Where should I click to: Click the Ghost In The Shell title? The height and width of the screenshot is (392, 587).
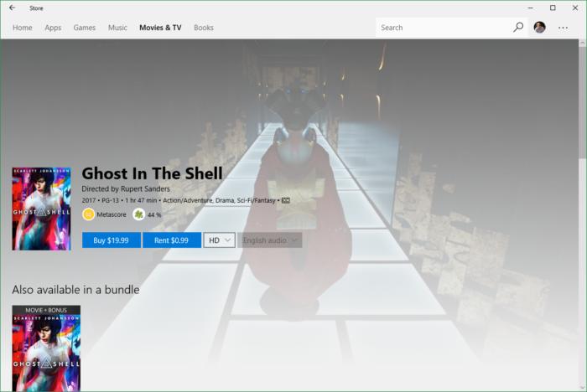[x=152, y=173]
